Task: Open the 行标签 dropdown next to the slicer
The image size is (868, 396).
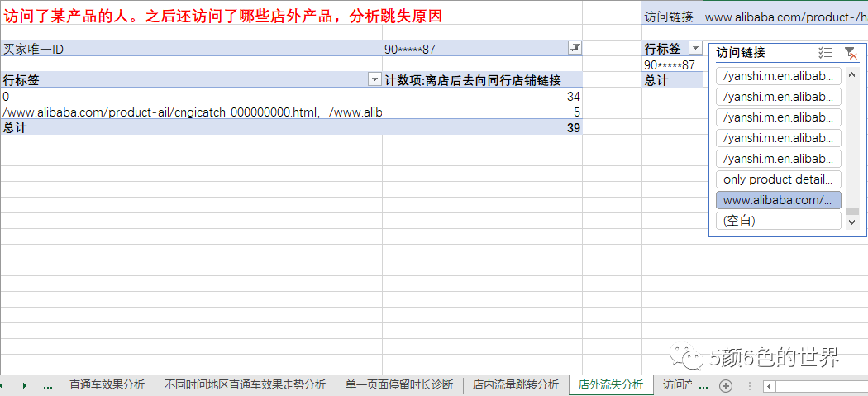Action: pos(694,48)
